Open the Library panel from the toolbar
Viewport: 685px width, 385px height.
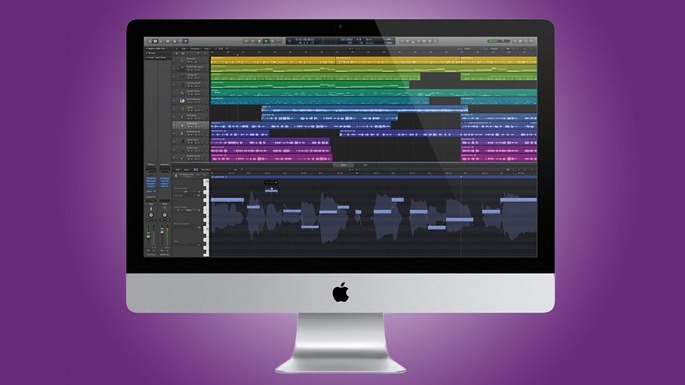(x=149, y=41)
